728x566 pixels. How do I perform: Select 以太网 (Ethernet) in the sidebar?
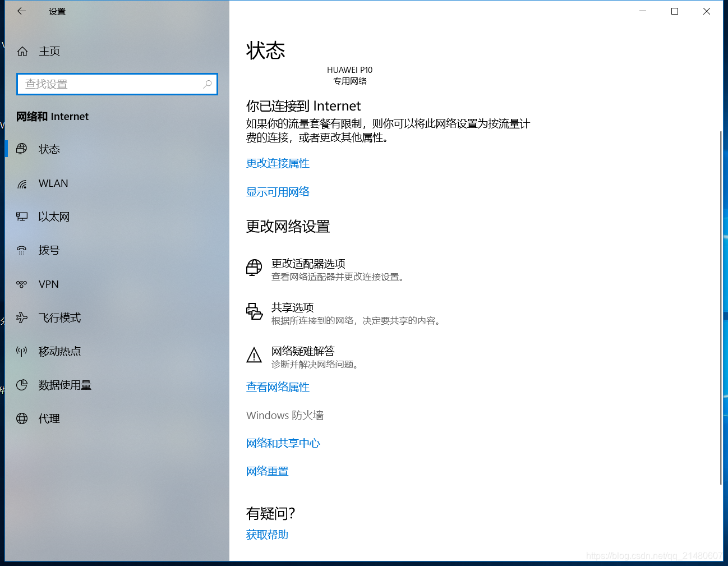coord(54,217)
